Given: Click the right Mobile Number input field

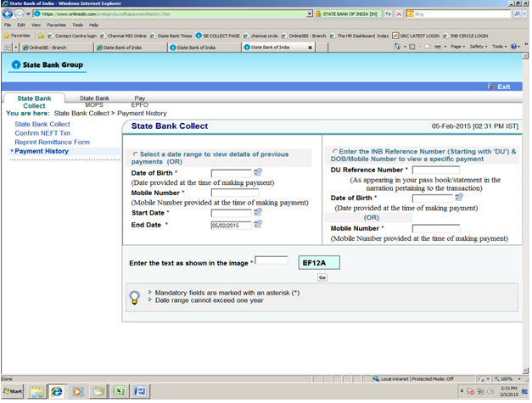Looking at the screenshot, I should pos(436,228).
